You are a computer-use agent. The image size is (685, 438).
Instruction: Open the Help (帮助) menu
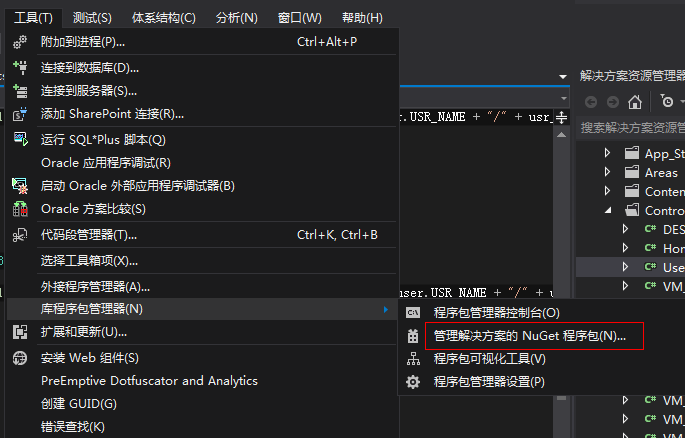click(x=362, y=18)
